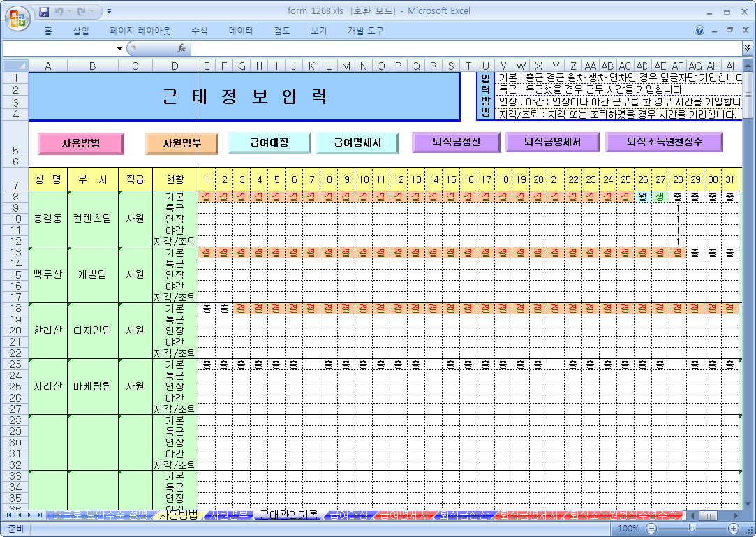756x537 pixels.
Task: Click the zoom slider handle in status bar
Action: pos(691,529)
